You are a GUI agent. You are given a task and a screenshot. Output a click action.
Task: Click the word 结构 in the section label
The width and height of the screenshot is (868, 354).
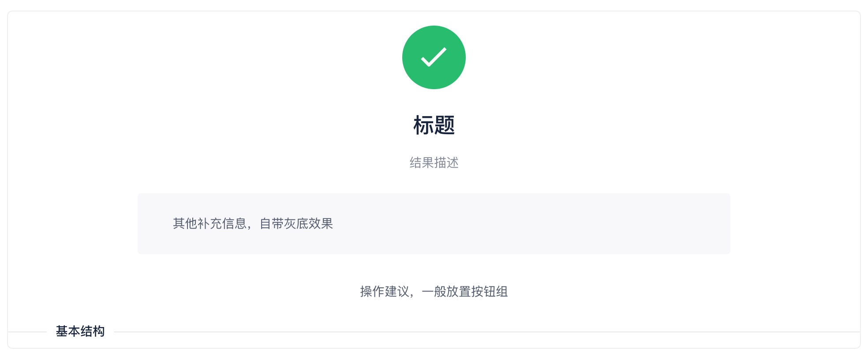click(93, 331)
